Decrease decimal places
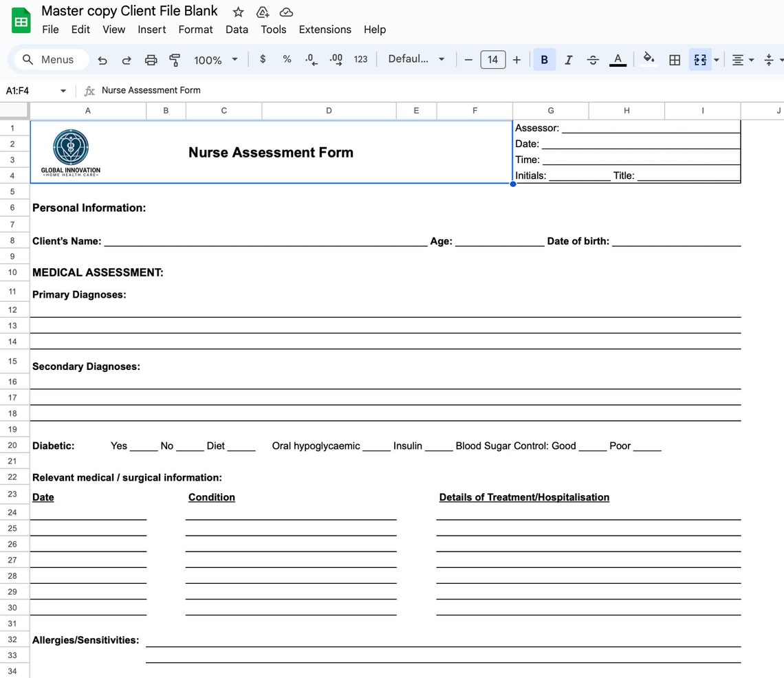This screenshot has height=678, width=784. click(x=311, y=60)
